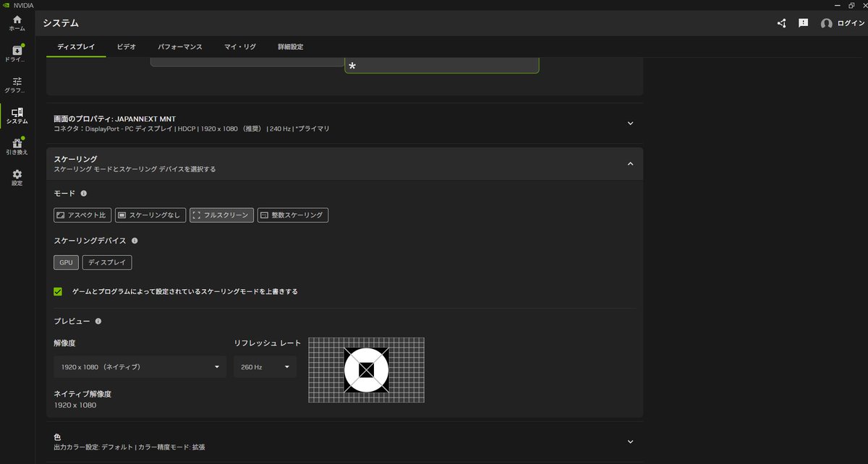The height and width of the screenshot is (464, 868).
Task: Click the システム page title
Action: pyautogui.click(x=61, y=24)
